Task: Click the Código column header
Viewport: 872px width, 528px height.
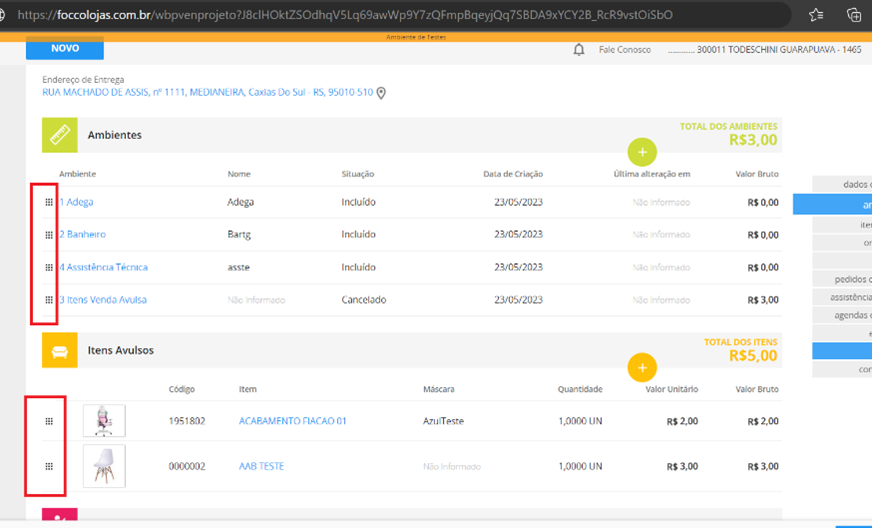Action: point(182,389)
